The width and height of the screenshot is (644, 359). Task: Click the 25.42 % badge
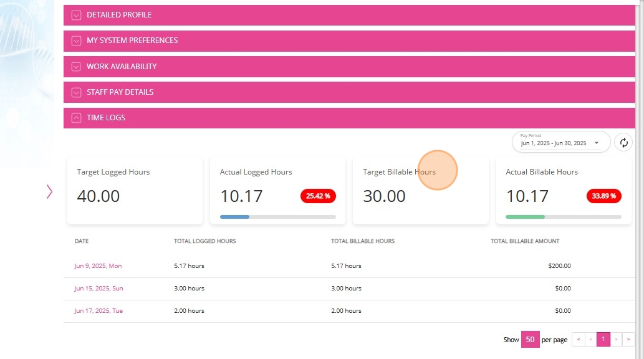pos(318,196)
